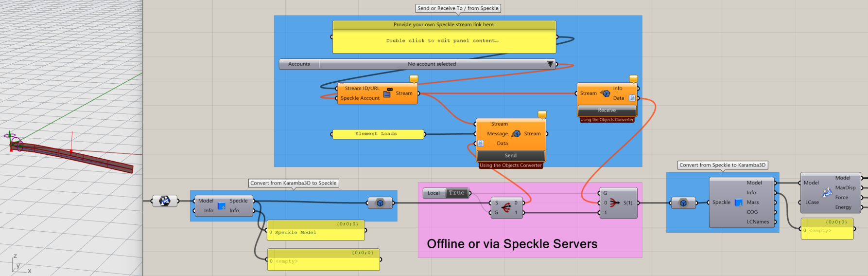Toggle the Local boolean True value
The height and width of the screenshot is (276, 868).
pos(456,193)
